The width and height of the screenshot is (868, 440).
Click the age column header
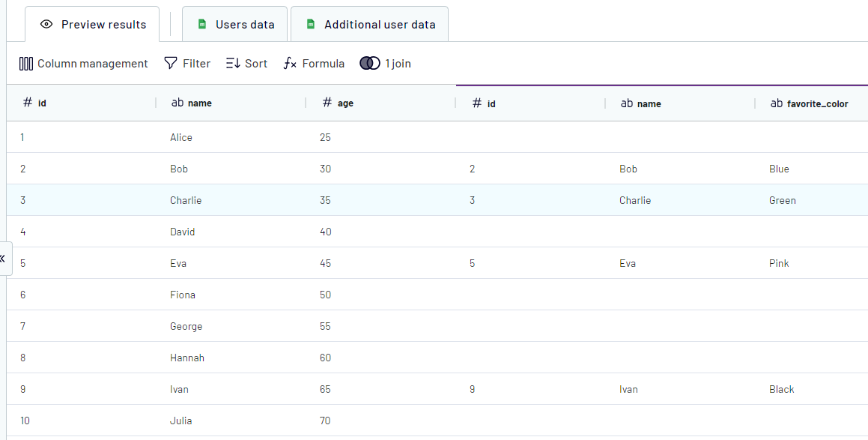pyautogui.click(x=345, y=103)
